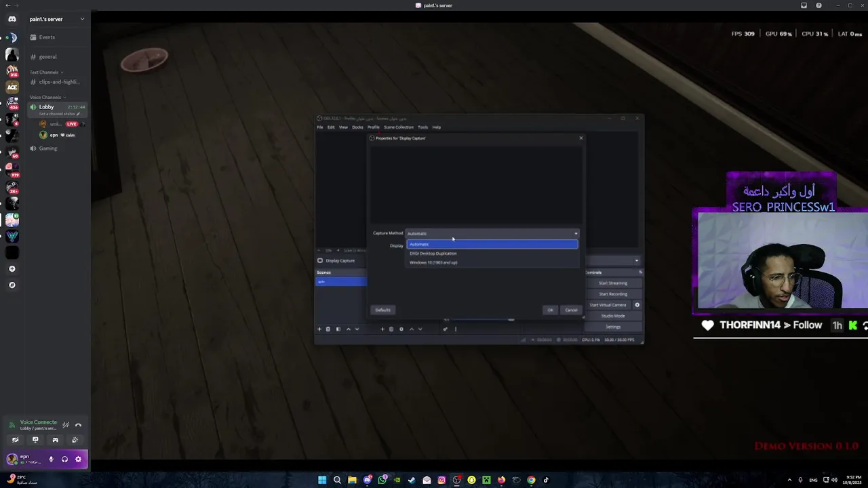Cancel the Display Capture properties dialog
868x488 pixels.
coord(572,310)
